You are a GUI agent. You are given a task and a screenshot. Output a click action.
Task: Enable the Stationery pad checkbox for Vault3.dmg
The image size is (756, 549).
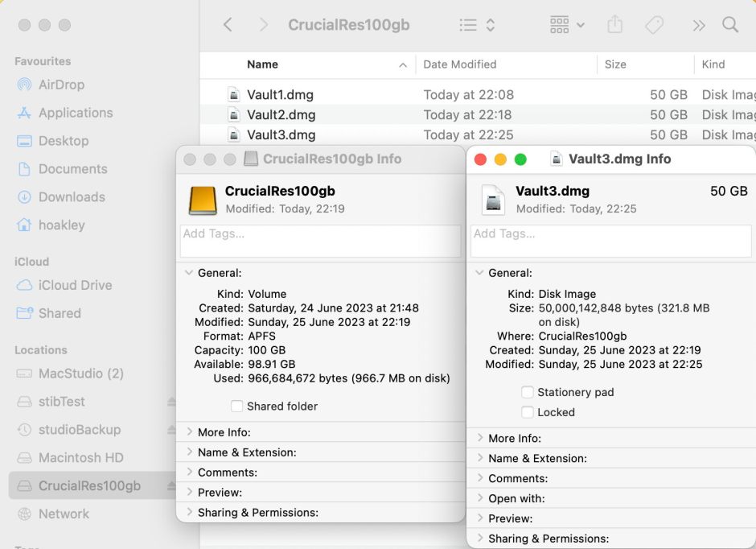528,392
